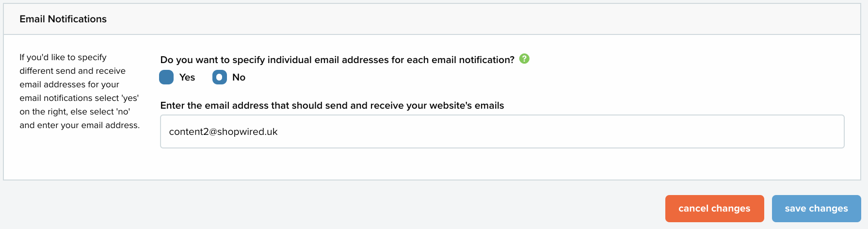The width and height of the screenshot is (868, 229).
Task: Enable separate email addresses per notification
Action: tap(166, 77)
